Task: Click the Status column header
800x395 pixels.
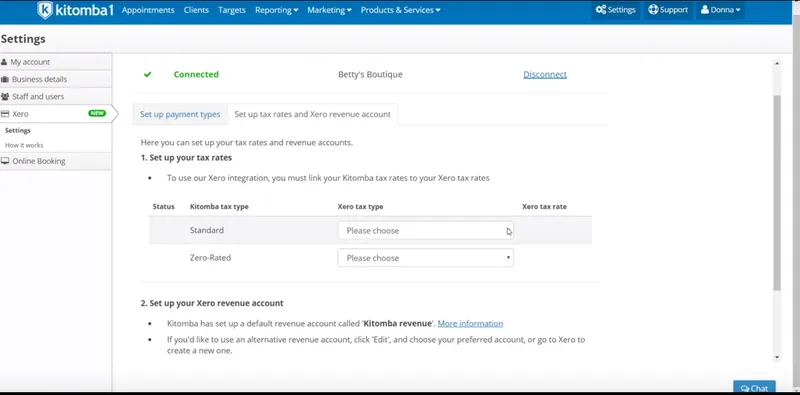Action: tap(163, 207)
